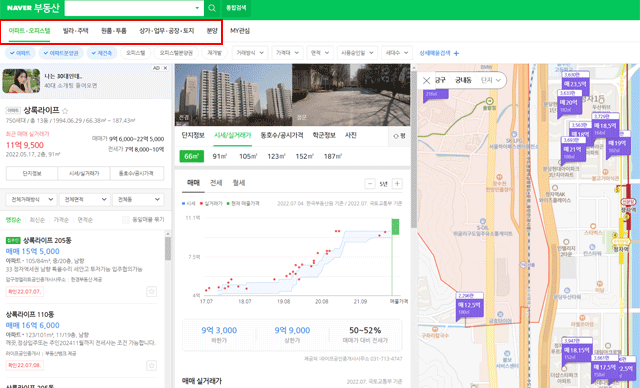
Task: Click map price marker 매 12.5억
Action: (469, 305)
